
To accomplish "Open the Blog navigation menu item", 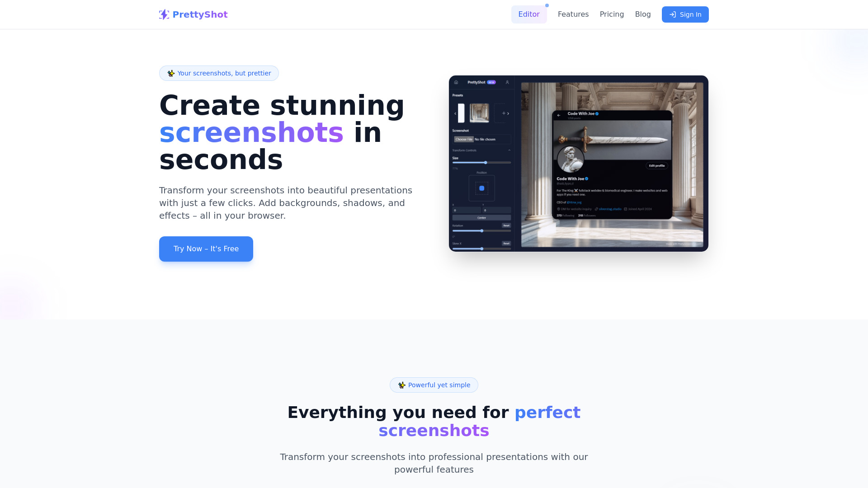I will (643, 14).
